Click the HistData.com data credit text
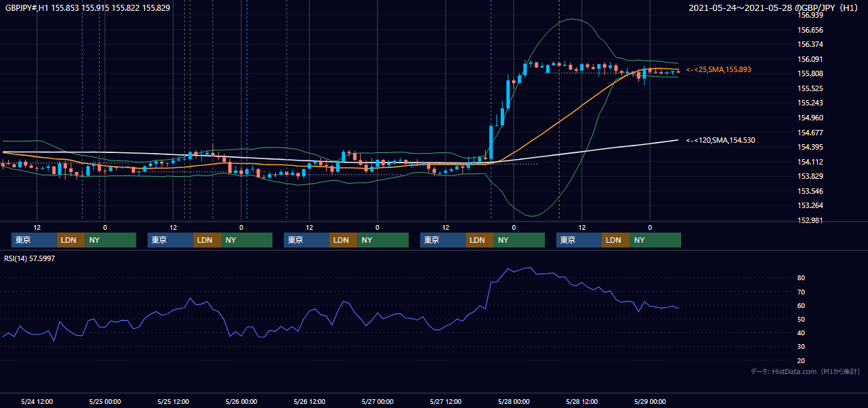This screenshot has height=408, width=868. click(x=806, y=371)
